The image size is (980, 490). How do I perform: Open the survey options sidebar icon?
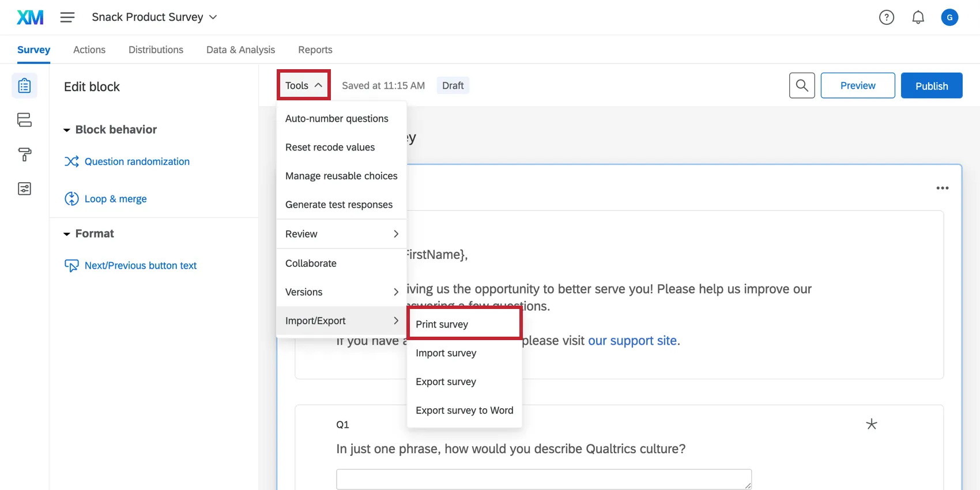[24, 189]
